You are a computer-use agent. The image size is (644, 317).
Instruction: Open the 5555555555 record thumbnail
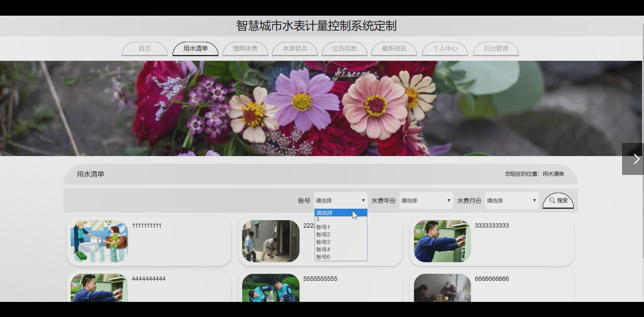(x=271, y=288)
